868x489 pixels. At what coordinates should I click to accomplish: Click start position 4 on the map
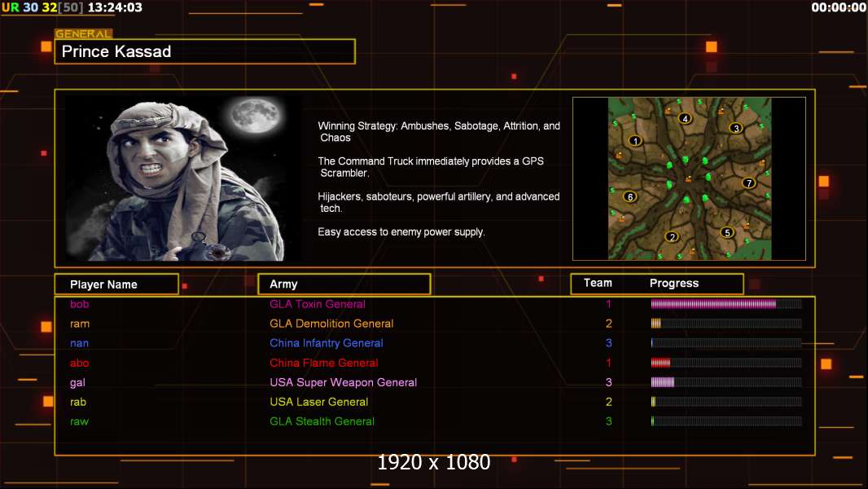pos(686,118)
